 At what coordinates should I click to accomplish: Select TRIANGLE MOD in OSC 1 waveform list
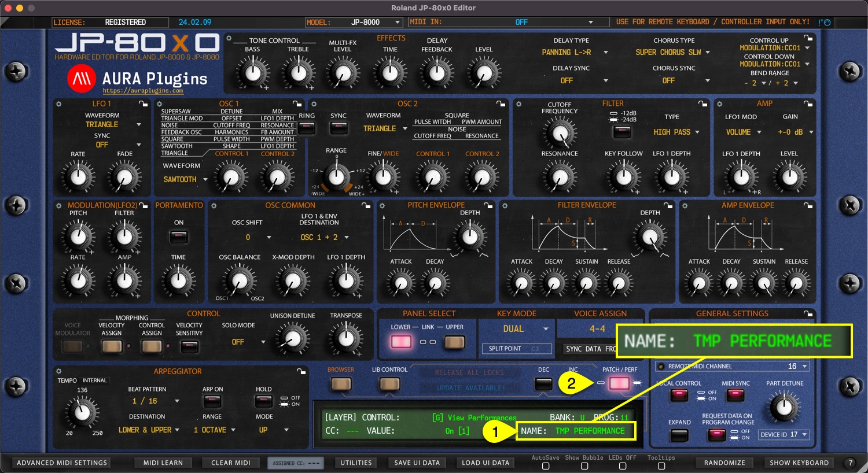point(182,118)
